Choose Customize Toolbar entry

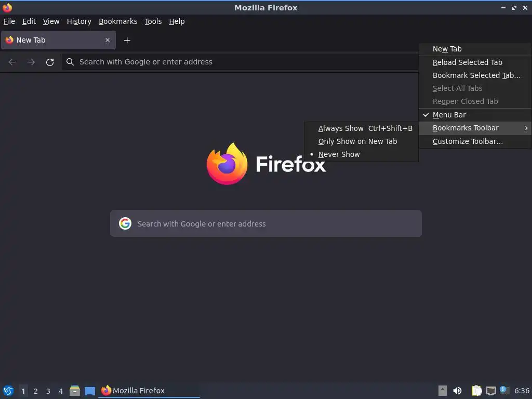pyautogui.click(x=475, y=141)
